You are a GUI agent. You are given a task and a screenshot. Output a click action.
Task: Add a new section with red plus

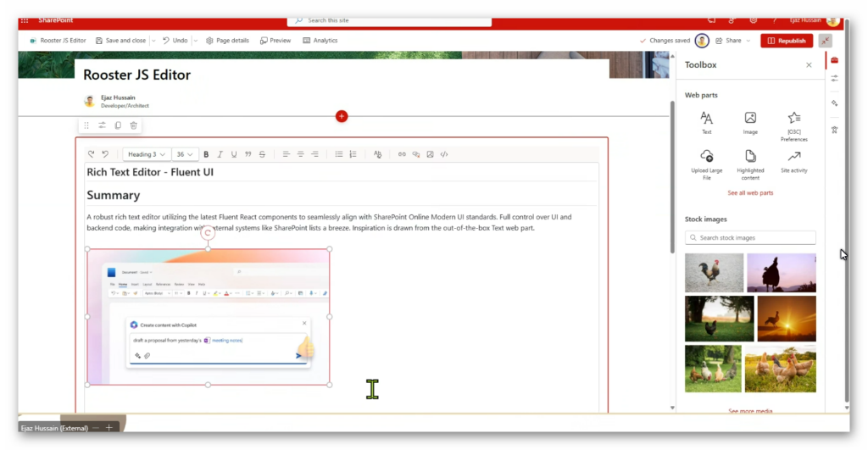click(x=342, y=116)
